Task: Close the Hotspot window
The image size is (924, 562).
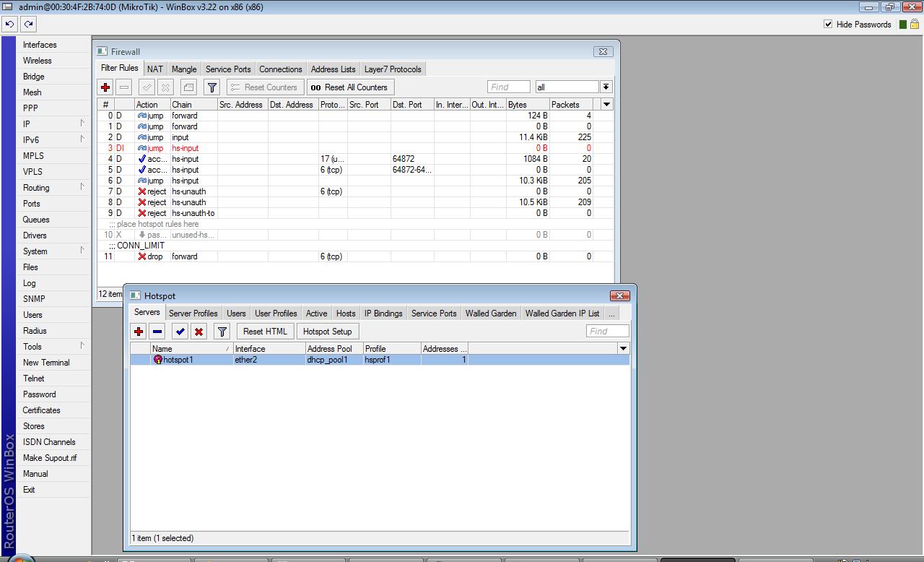Action: pyautogui.click(x=620, y=295)
